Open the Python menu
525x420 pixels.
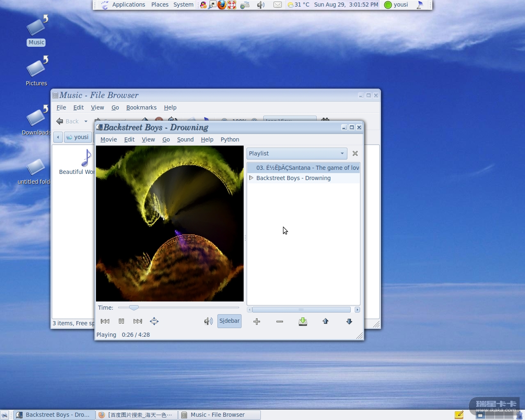click(x=230, y=139)
